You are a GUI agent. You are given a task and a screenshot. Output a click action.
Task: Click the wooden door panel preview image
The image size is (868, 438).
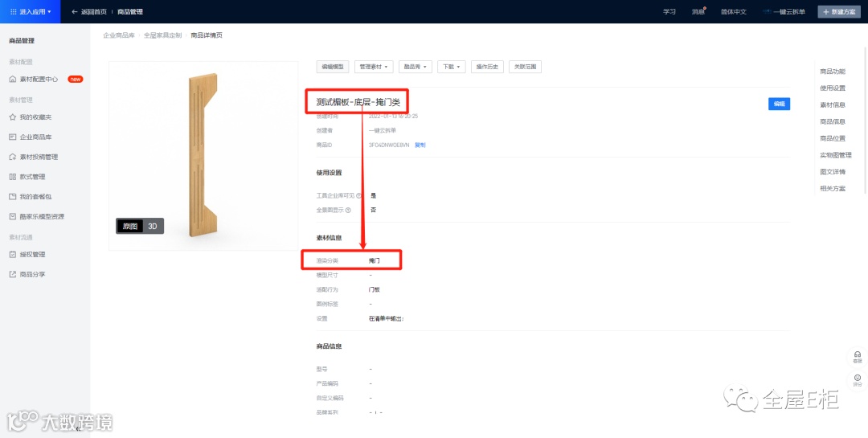click(x=203, y=156)
